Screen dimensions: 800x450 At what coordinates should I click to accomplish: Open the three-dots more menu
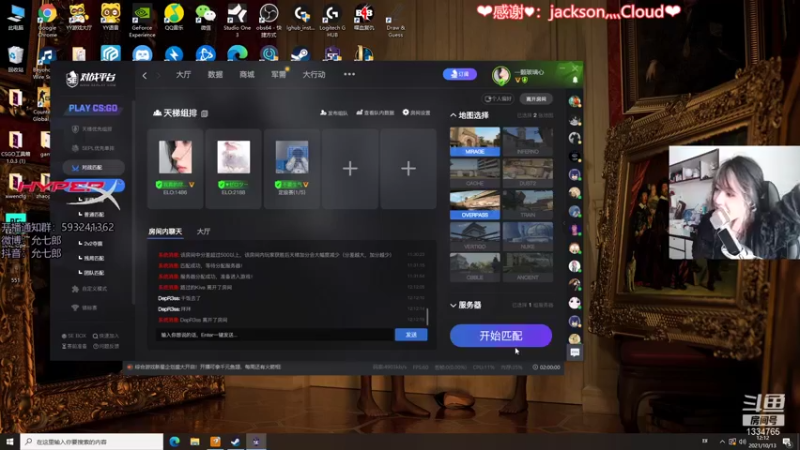[349, 74]
